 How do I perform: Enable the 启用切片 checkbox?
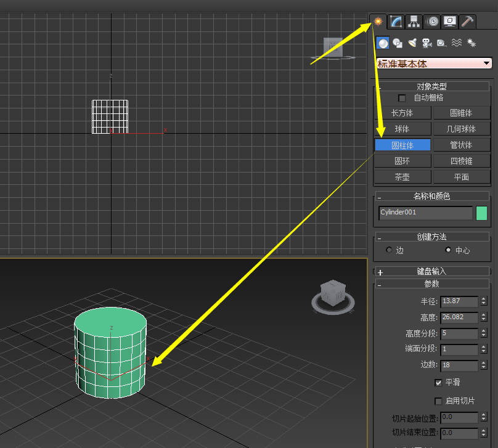438,401
